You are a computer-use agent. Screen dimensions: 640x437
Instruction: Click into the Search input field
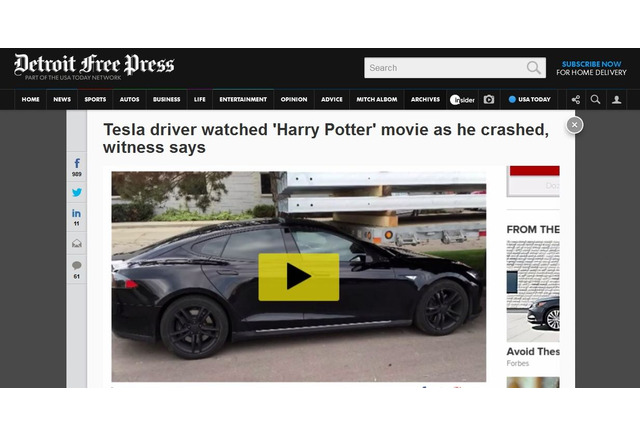[445, 68]
